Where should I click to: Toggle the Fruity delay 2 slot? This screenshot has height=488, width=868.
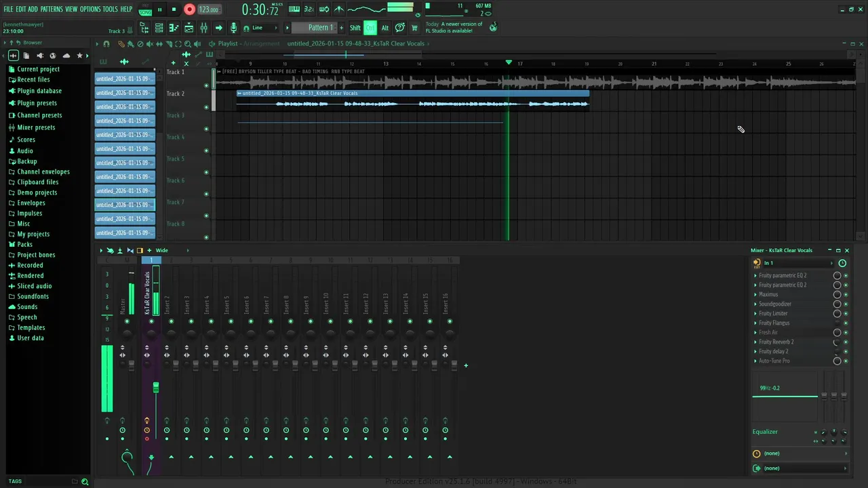coord(846,352)
